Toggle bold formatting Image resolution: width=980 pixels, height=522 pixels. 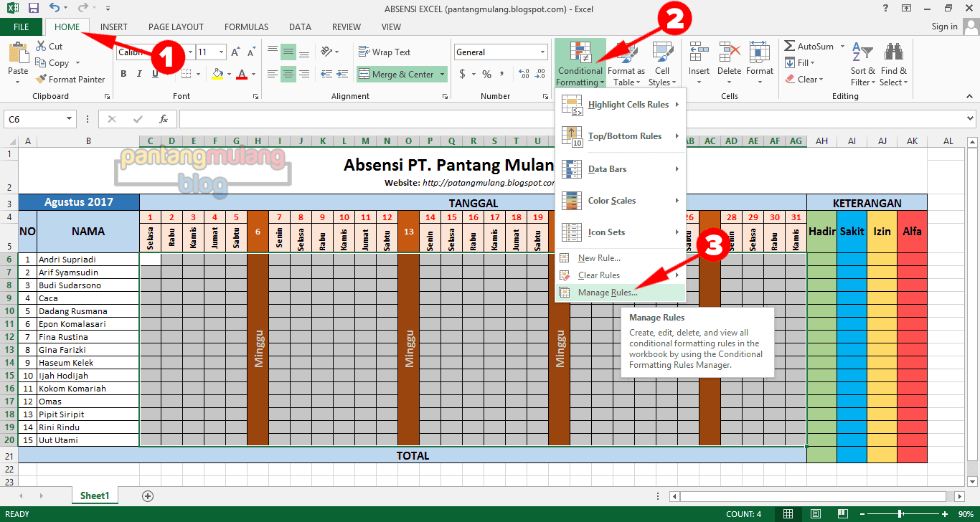123,73
